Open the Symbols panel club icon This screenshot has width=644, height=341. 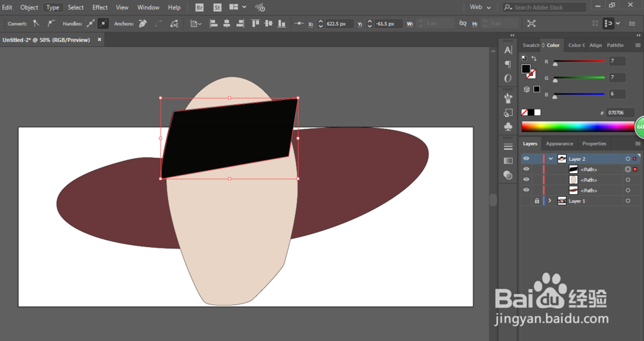508,127
